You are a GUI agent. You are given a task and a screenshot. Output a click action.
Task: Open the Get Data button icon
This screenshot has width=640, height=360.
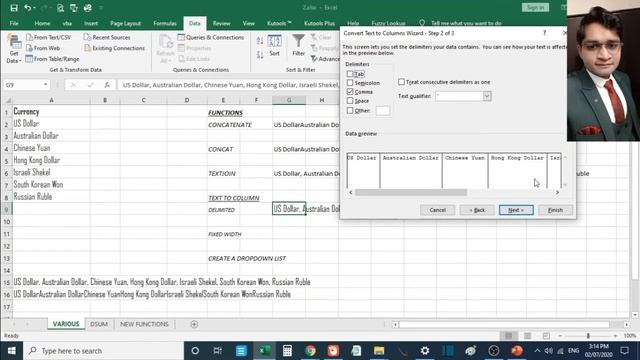pyautogui.click(x=14, y=42)
